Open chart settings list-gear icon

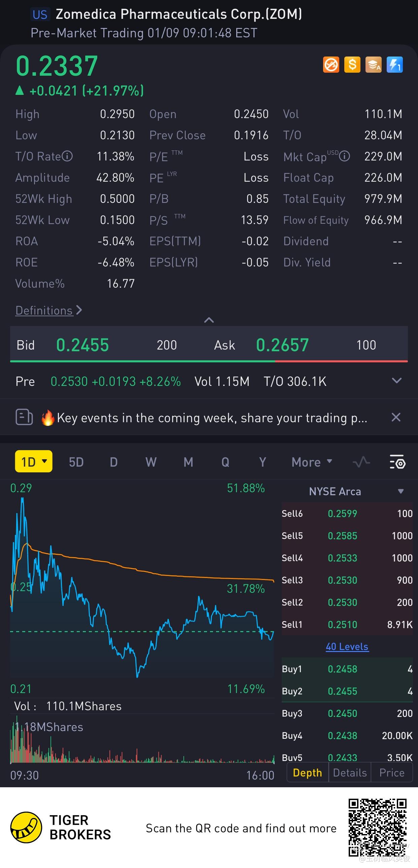click(397, 462)
